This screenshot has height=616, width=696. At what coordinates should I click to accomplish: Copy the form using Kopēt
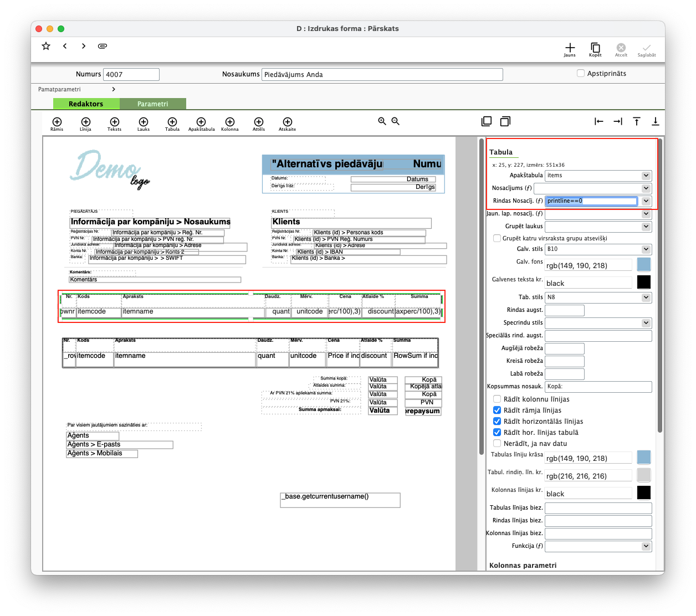click(x=595, y=50)
